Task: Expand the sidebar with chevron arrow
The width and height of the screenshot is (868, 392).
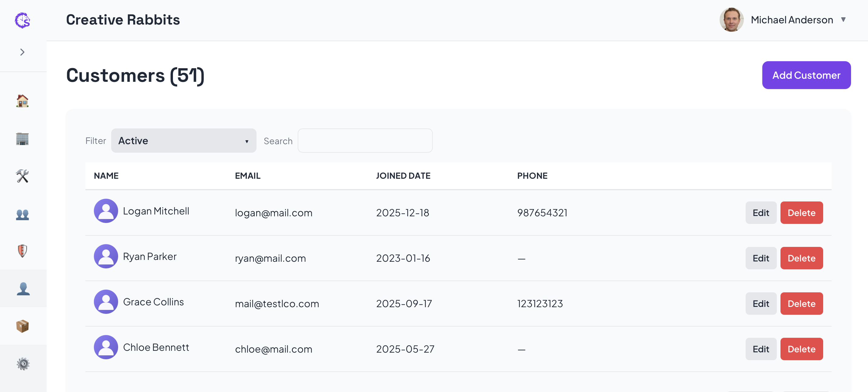Action: point(23,52)
